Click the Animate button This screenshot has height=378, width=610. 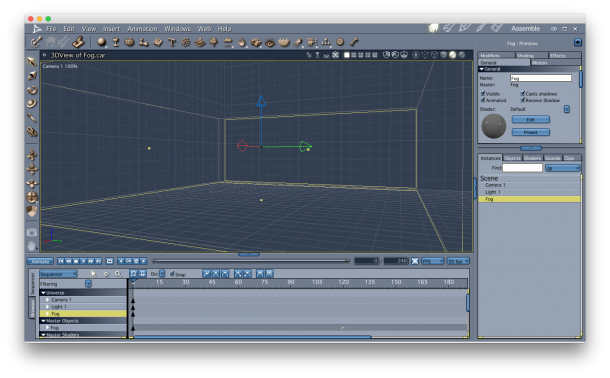point(40,261)
